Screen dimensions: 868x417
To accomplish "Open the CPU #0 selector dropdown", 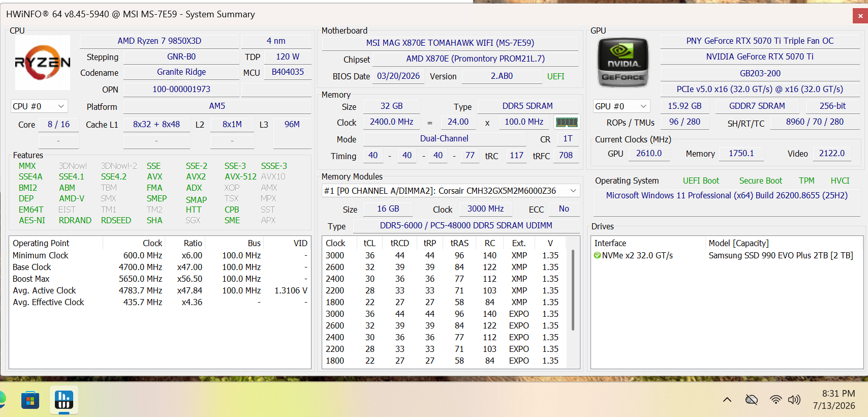I will pos(39,106).
